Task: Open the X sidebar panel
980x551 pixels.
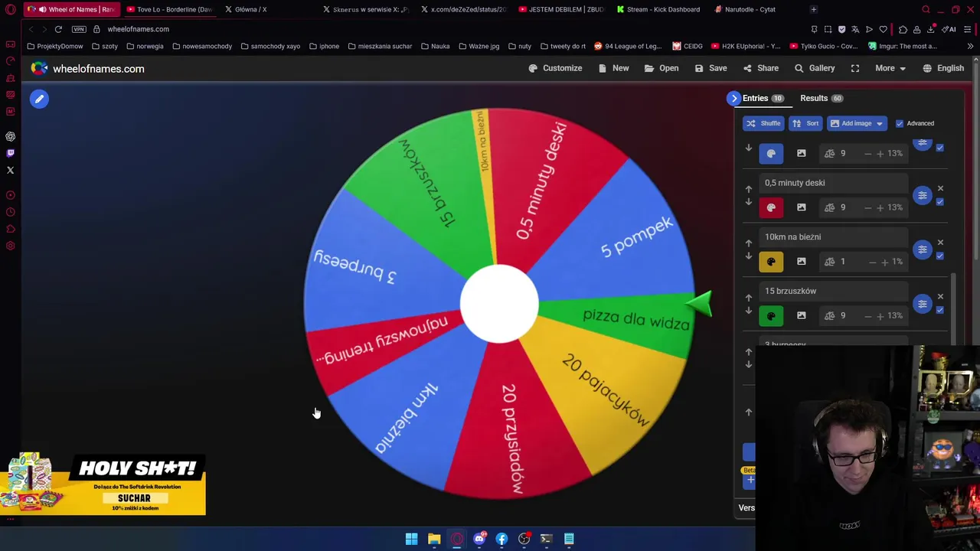Action: pos(10,170)
